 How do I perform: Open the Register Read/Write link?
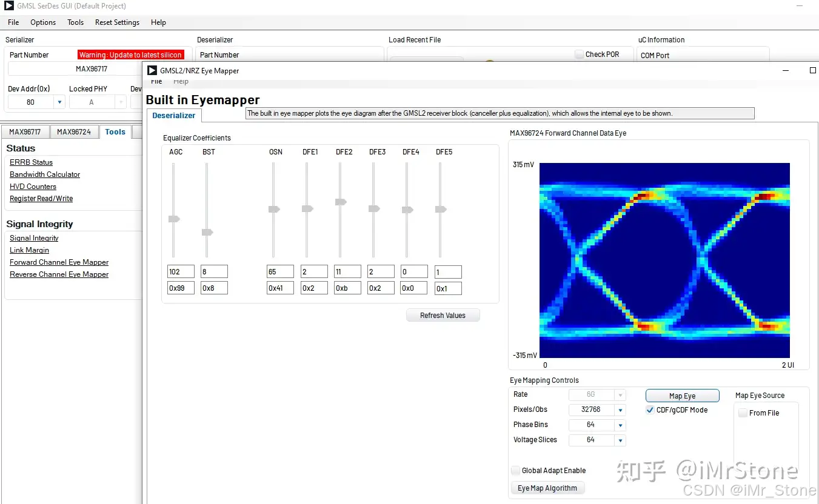(x=41, y=199)
